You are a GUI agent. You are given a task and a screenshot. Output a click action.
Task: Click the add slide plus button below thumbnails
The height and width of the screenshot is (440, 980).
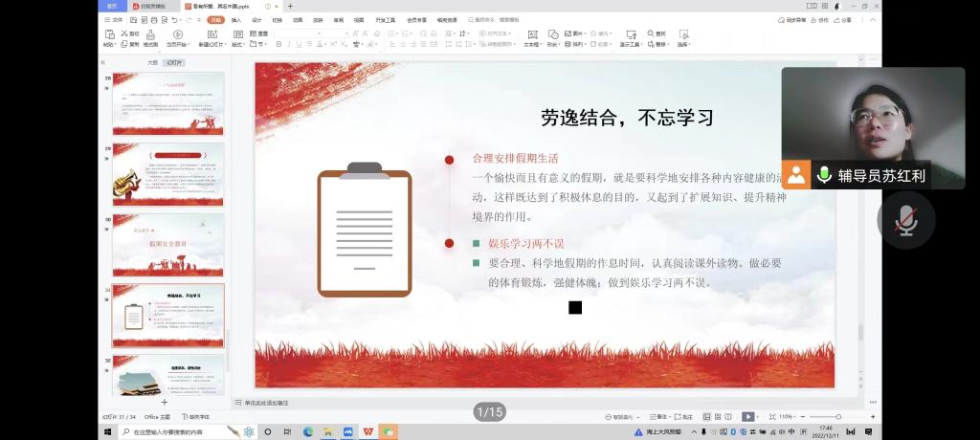tap(164, 402)
